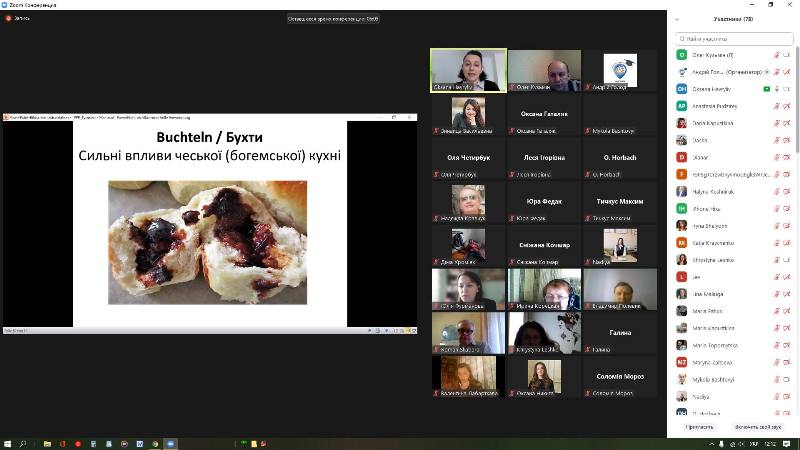Viewport: 800px width, 450px height.
Task: Select the O. Horbach video tile
Action: point(620,158)
